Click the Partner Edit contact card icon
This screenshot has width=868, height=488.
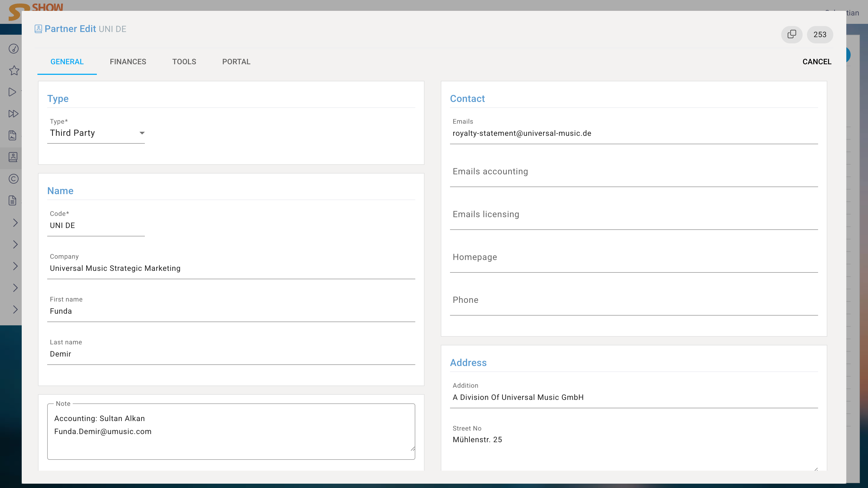[x=39, y=29]
